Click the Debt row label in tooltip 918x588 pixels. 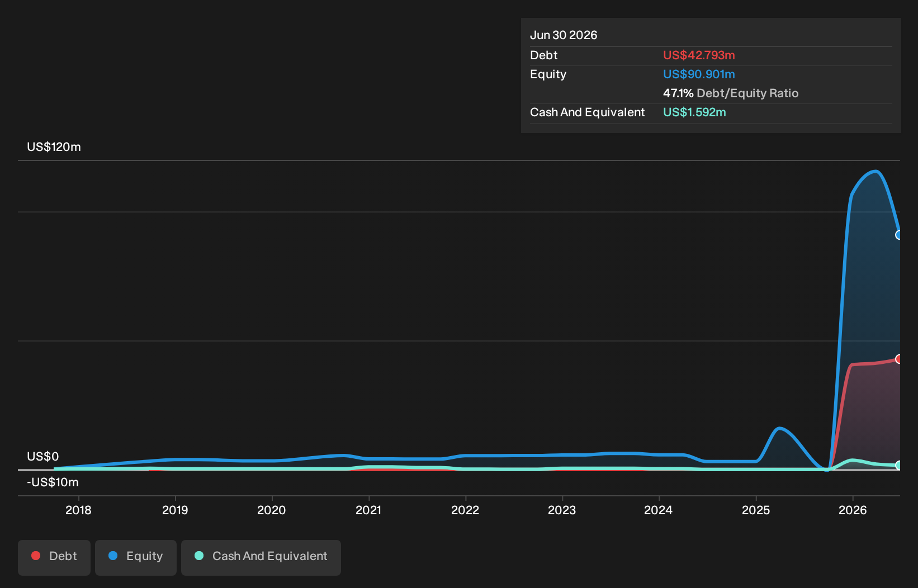tap(544, 55)
